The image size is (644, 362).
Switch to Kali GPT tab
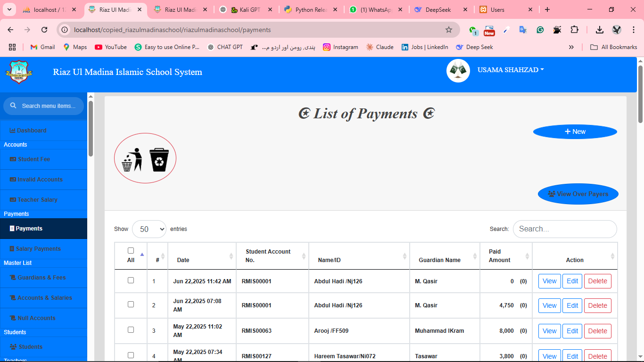point(246,9)
